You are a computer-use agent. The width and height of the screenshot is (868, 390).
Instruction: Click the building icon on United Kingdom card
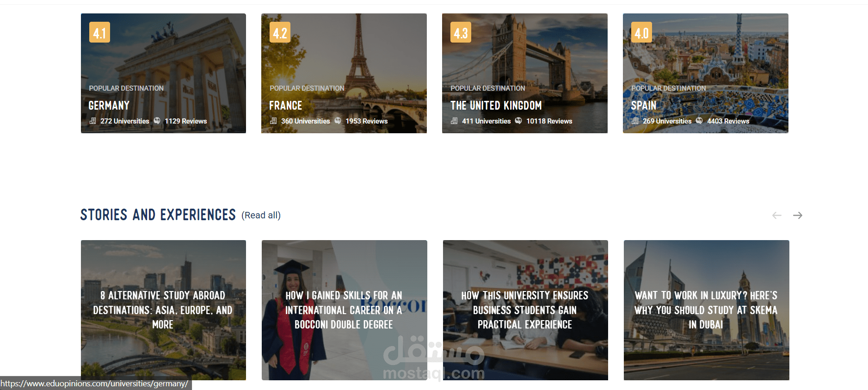click(x=454, y=121)
